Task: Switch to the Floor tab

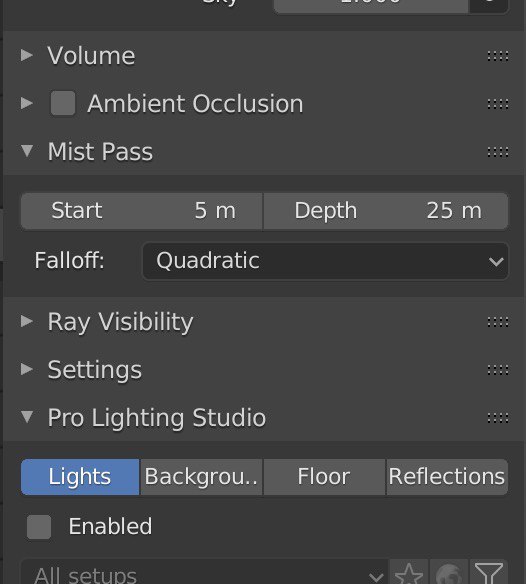Action: pos(324,477)
